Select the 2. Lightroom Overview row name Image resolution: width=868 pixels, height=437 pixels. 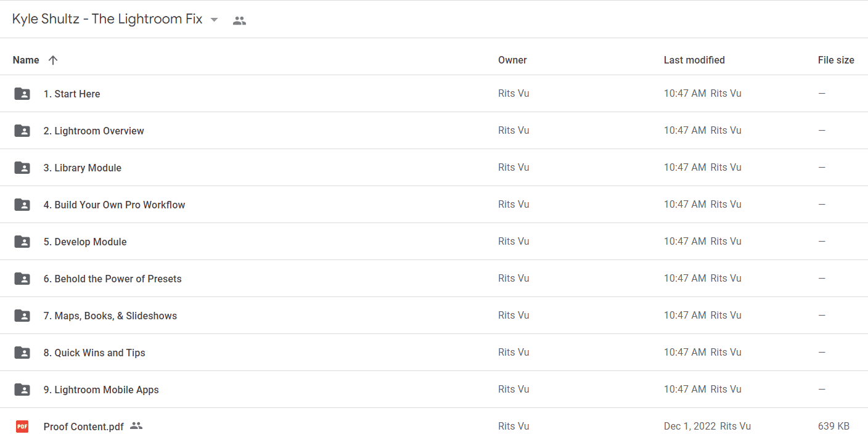tap(94, 131)
